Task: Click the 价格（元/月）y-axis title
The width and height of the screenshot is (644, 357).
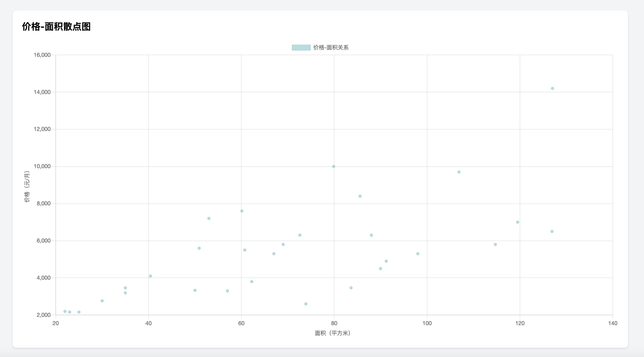Action: pyautogui.click(x=27, y=187)
